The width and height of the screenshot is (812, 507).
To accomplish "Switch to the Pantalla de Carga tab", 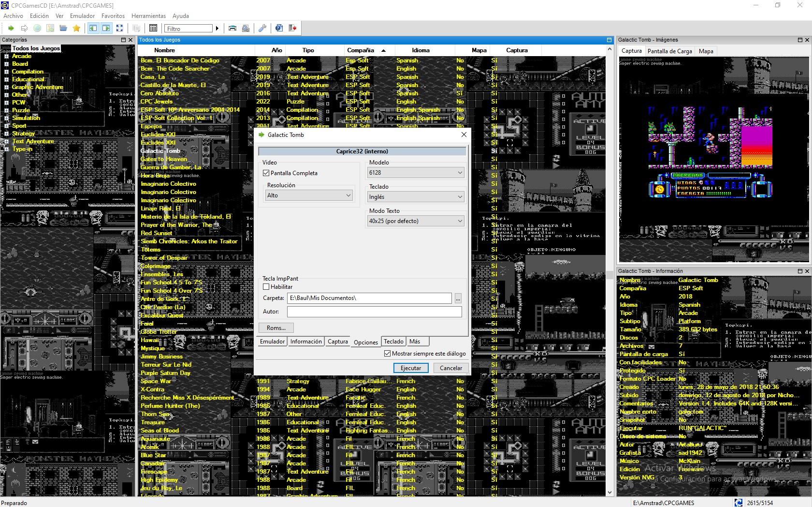I will [669, 51].
